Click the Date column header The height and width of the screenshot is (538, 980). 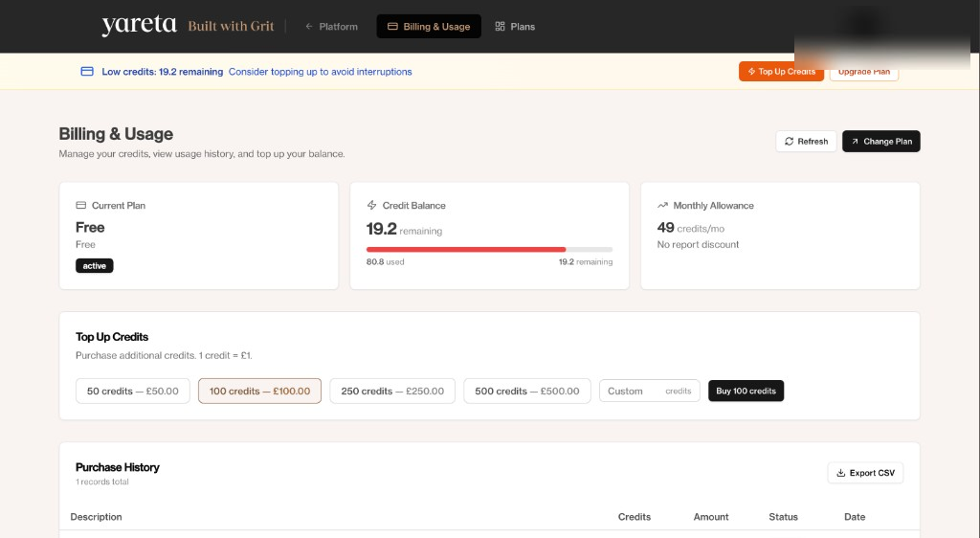point(855,517)
